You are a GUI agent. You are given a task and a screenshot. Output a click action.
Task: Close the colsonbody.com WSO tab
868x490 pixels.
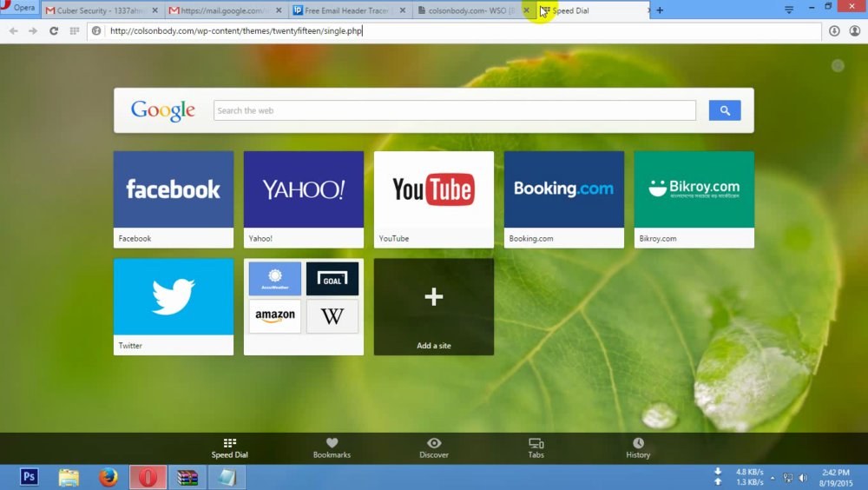tap(527, 10)
